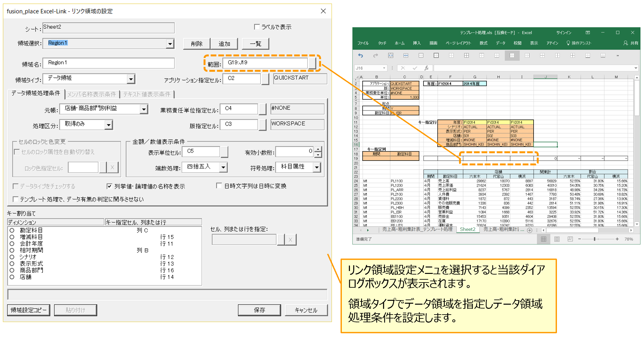This screenshot has width=644, height=337.
Task: Click the next sheet navigation arrow
Action: click(x=368, y=230)
